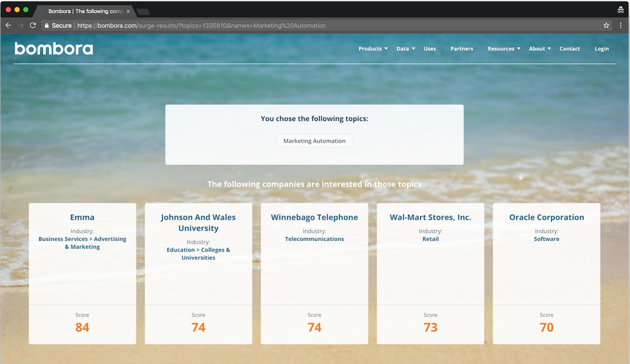Open the Data dropdown menu
Screen dimensions: 630x364
point(402,49)
